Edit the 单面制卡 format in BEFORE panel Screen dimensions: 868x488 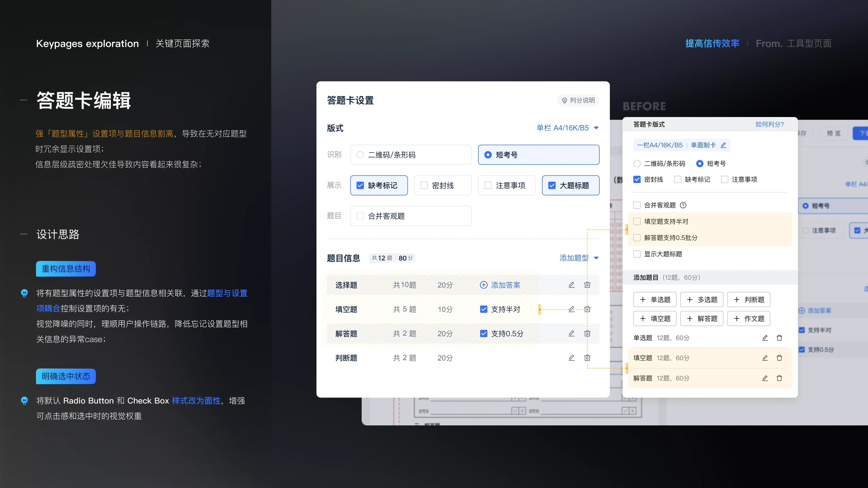723,145
